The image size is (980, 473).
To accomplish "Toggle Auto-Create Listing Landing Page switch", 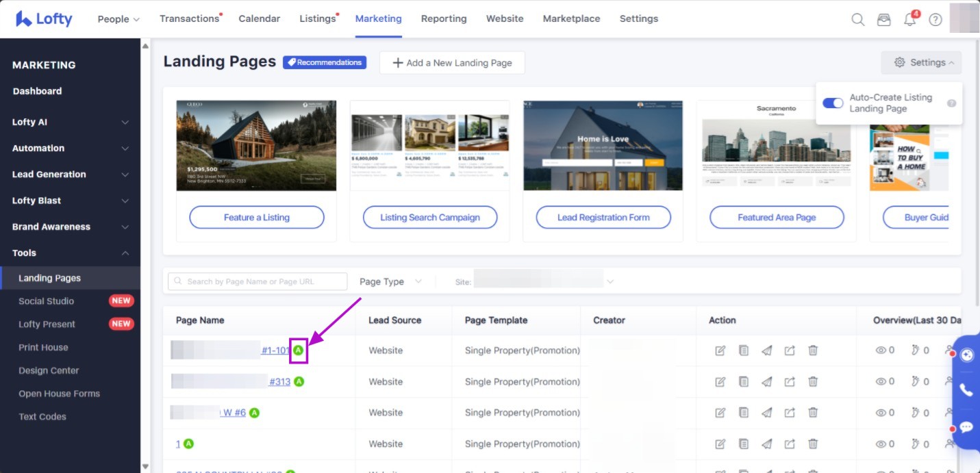I will tap(833, 103).
